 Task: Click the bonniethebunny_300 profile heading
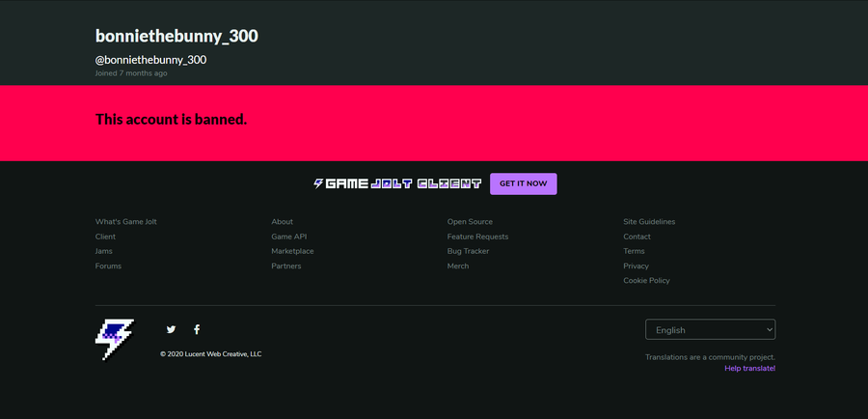pyautogui.click(x=176, y=36)
